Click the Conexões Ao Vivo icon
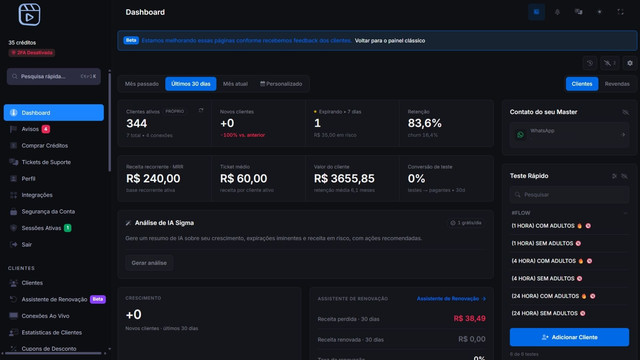 (x=13, y=316)
